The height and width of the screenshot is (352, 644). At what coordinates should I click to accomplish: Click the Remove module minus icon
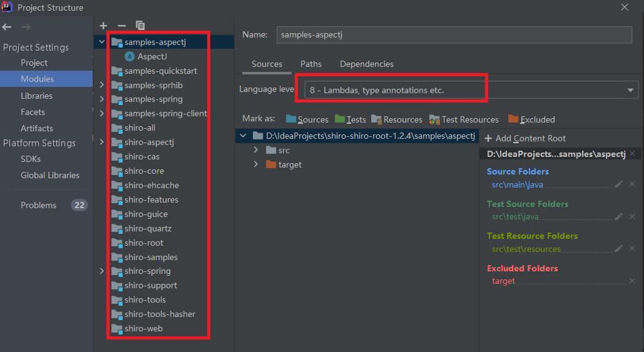(x=121, y=26)
